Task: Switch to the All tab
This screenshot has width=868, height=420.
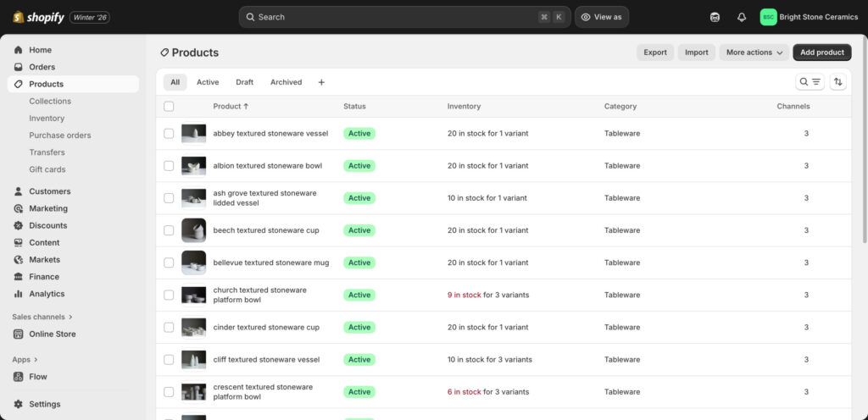Action: point(175,82)
